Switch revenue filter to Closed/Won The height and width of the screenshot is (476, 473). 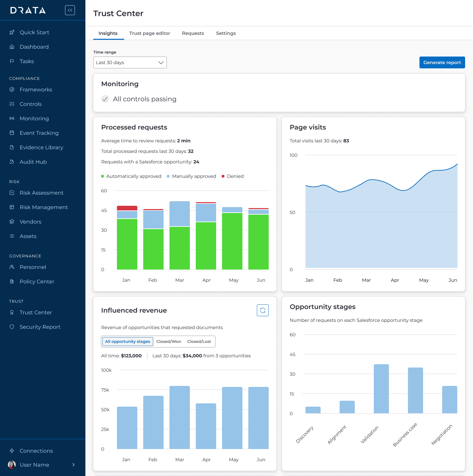coord(169,342)
